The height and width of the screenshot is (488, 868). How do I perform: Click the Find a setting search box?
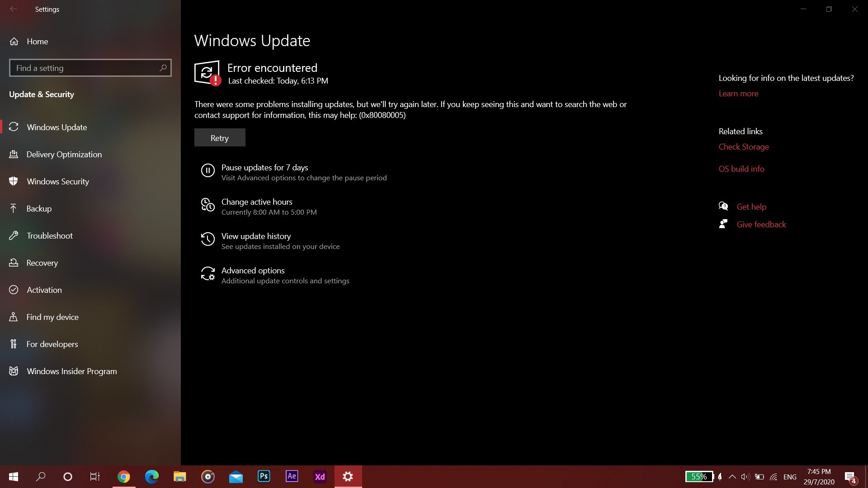point(90,68)
